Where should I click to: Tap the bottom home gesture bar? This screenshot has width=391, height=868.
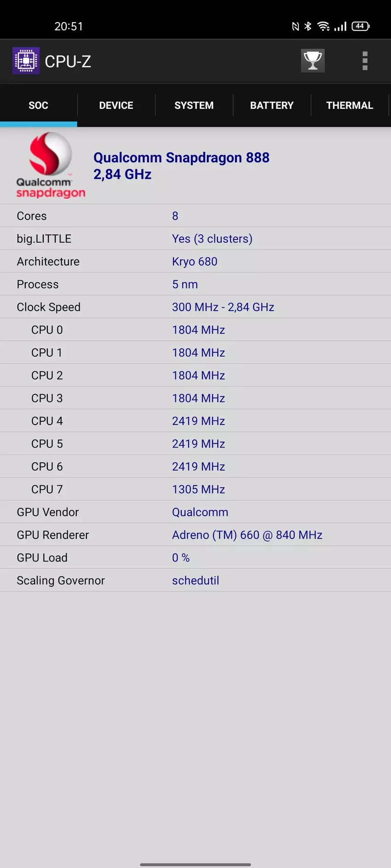(x=195, y=864)
